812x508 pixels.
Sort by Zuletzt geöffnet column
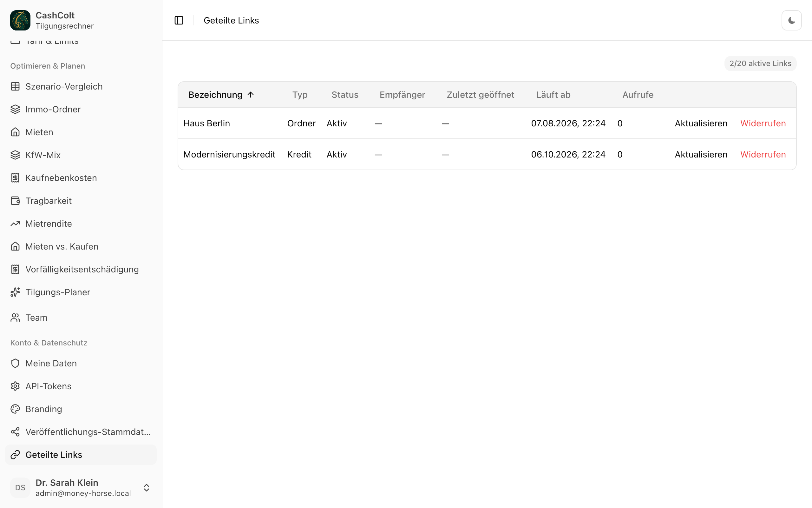click(x=481, y=95)
